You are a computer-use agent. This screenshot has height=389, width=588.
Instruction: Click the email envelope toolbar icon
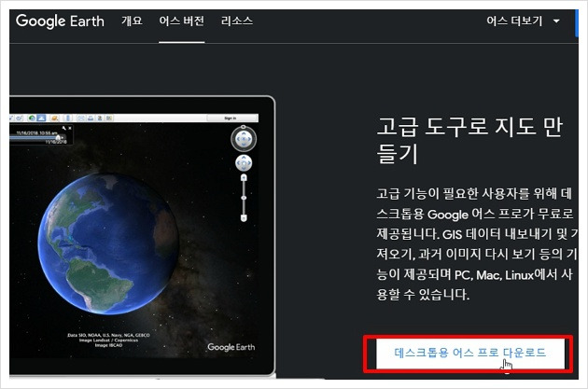coord(80,118)
